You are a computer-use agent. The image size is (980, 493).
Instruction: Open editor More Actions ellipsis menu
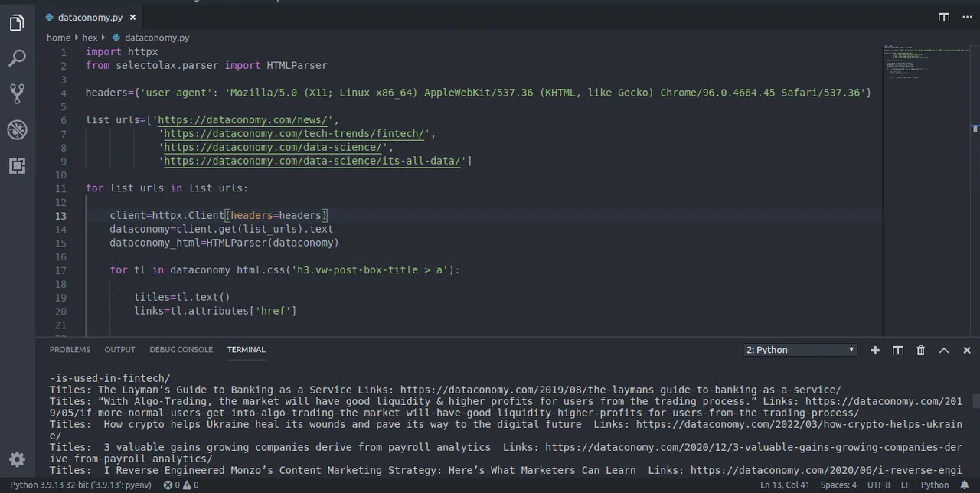tap(966, 17)
